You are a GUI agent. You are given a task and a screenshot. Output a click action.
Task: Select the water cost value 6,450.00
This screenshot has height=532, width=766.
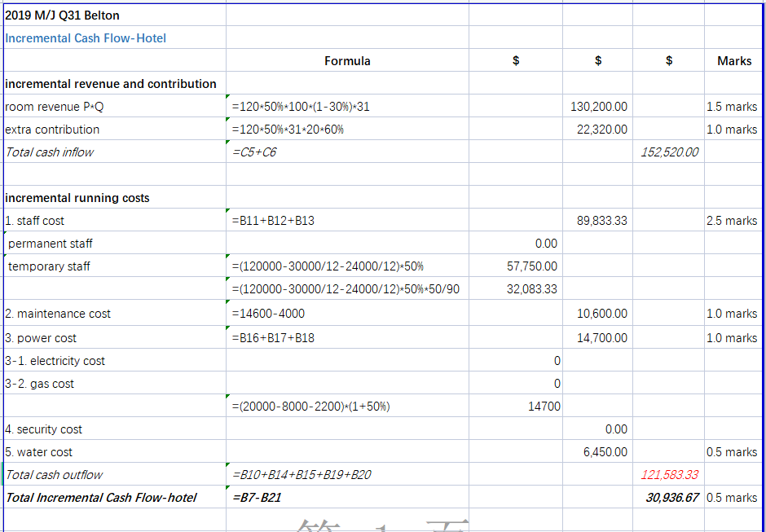click(605, 452)
